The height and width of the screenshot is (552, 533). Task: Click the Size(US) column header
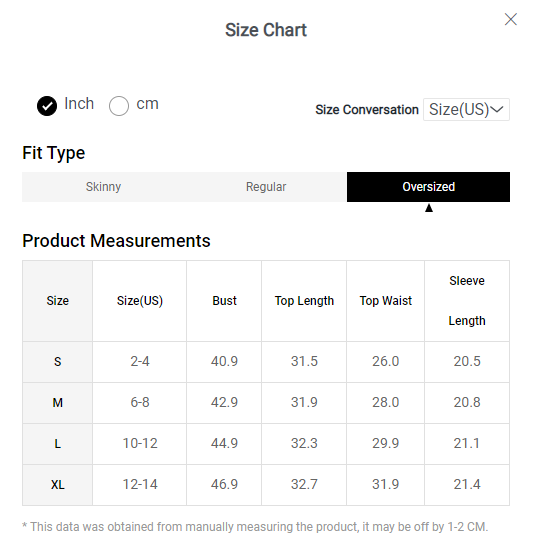coord(140,301)
